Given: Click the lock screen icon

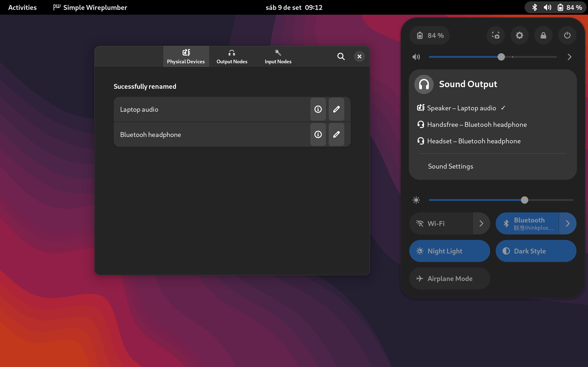Looking at the screenshot, I should coord(543,35).
